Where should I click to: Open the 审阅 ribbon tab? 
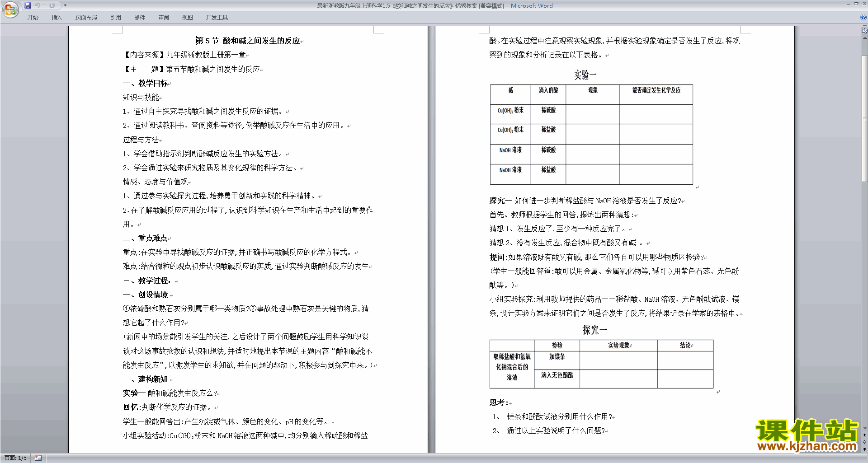164,18
